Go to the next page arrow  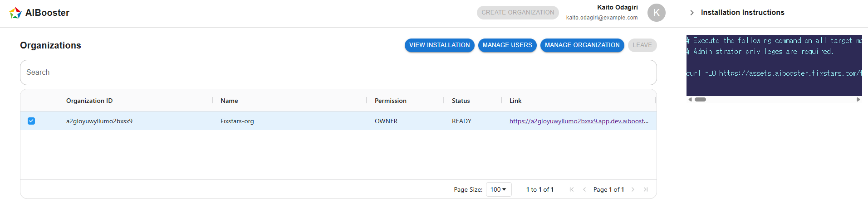(x=633, y=189)
